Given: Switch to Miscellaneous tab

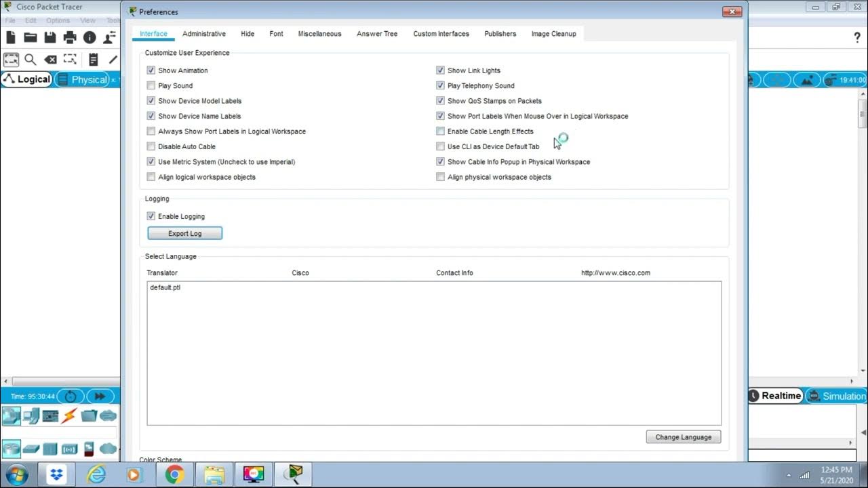Looking at the screenshot, I should [319, 34].
